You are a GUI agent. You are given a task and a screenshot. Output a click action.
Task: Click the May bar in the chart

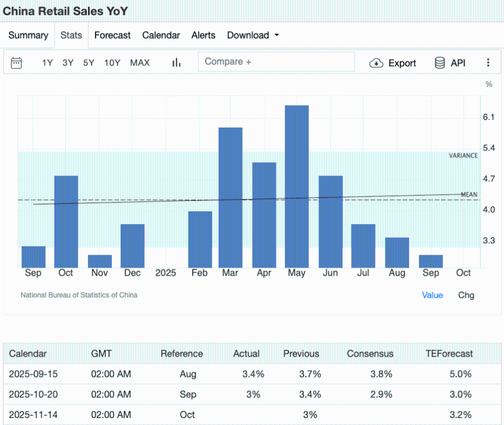297,186
